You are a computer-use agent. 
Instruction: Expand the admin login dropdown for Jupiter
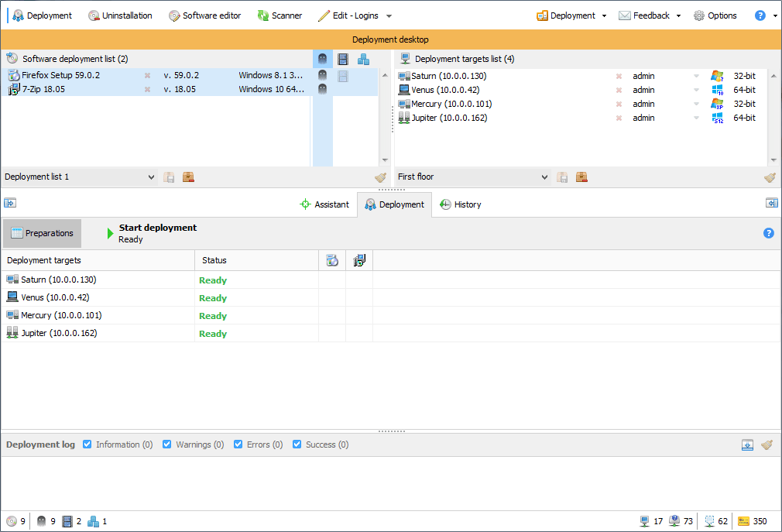tap(696, 118)
